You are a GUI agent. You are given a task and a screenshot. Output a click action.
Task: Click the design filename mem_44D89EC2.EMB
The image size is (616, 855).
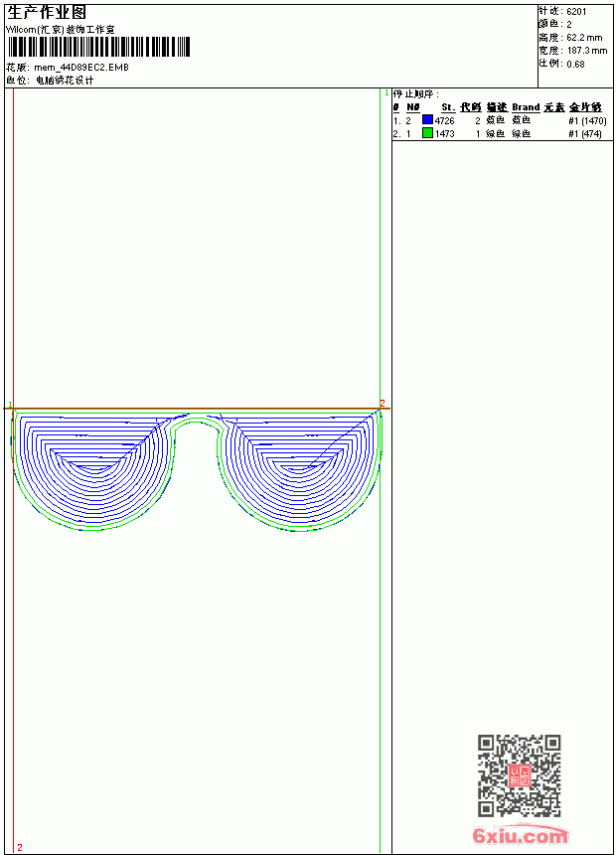click(x=81, y=68)
